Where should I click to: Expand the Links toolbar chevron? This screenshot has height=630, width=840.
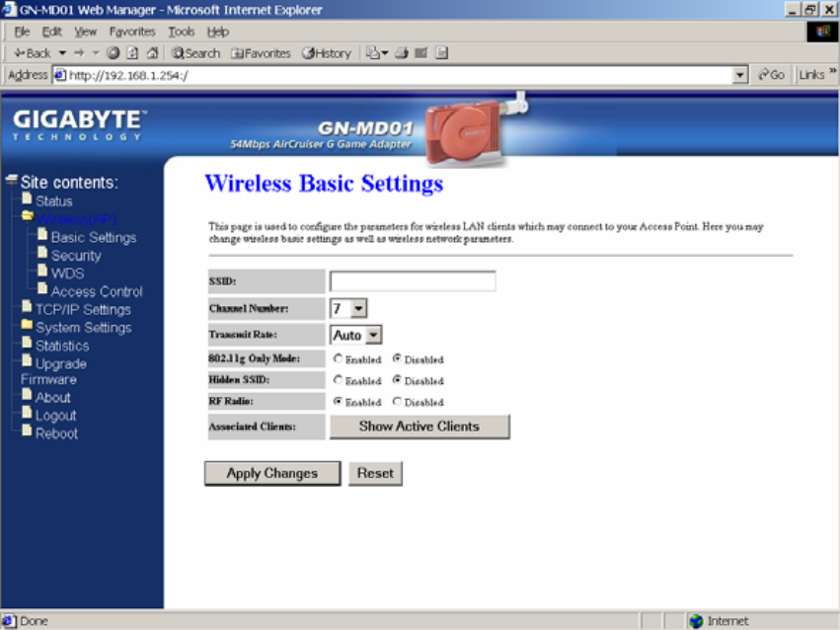coord(832,71)
